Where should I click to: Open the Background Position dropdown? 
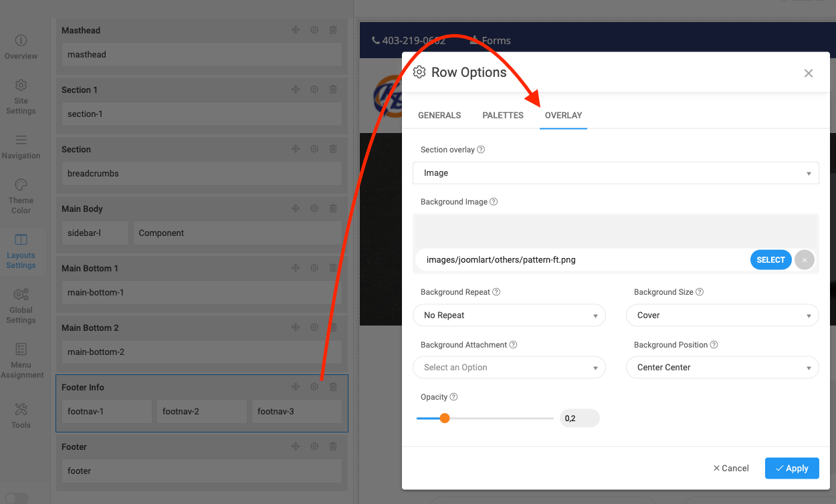(722, 368)
